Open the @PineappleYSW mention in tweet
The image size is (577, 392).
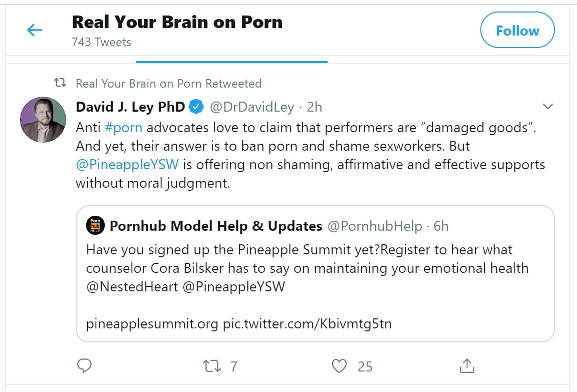[x=127, y=164]
